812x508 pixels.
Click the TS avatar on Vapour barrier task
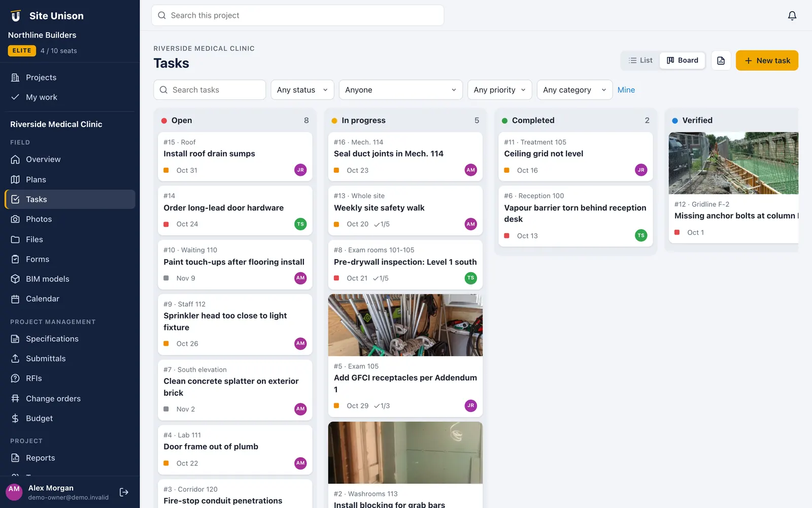pos(641,235)
